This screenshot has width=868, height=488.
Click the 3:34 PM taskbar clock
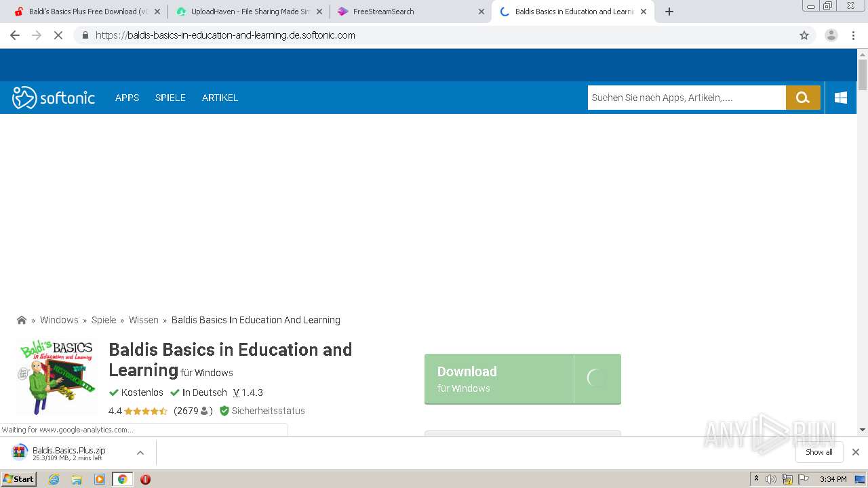click(x=833, y=479)
